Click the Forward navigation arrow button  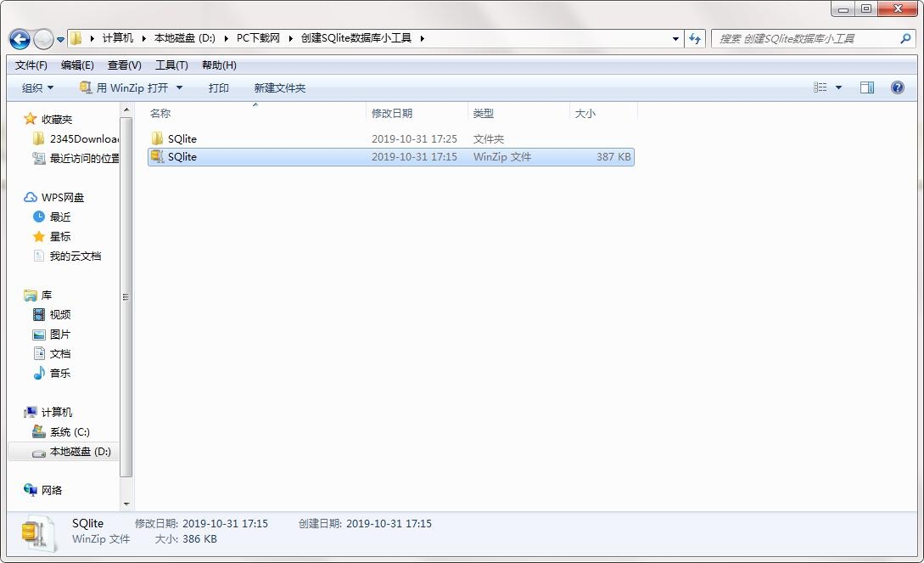tap(43, 40)
